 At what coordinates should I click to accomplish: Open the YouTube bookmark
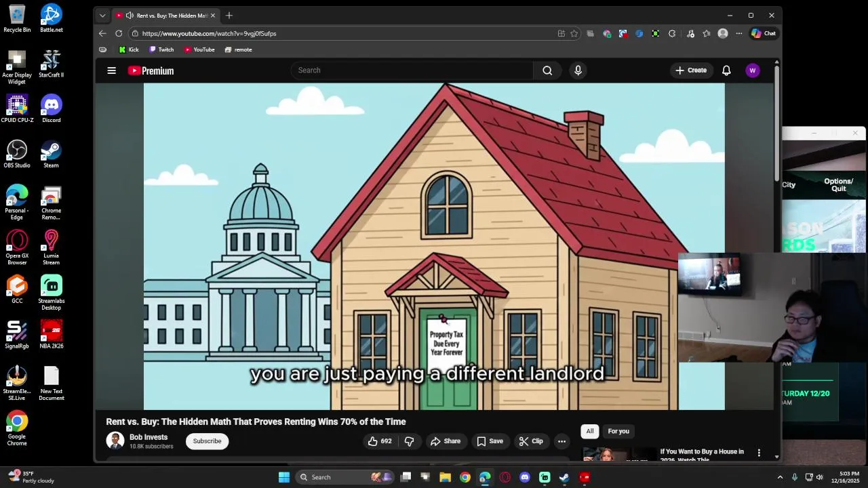pyautogui.click(x=199, y=49)
